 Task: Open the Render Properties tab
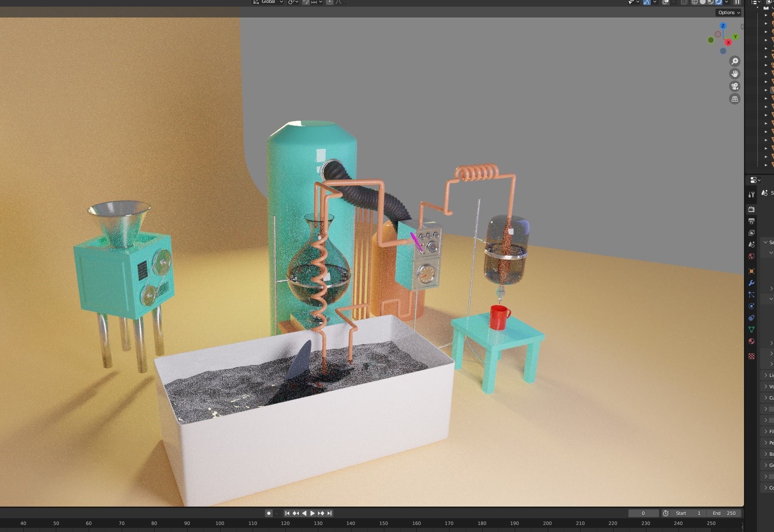point(751,210)
